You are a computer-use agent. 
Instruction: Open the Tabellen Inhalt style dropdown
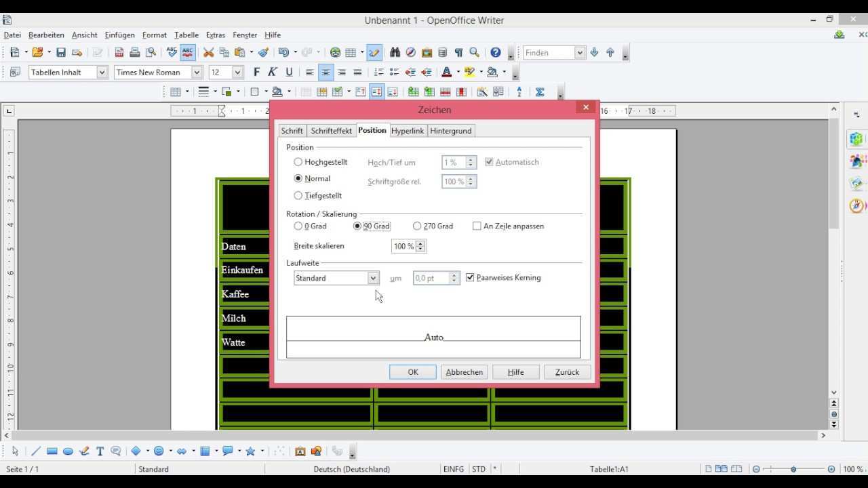coord(102,73)
